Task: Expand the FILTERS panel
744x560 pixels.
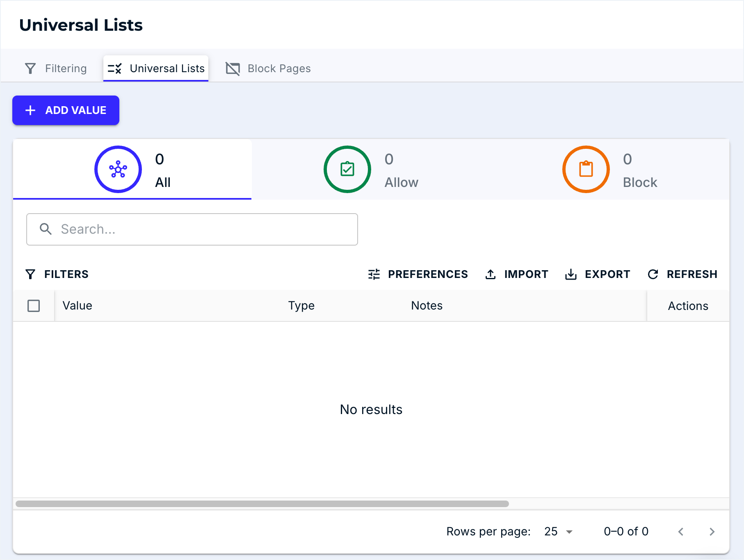Action: coord(57,274)
